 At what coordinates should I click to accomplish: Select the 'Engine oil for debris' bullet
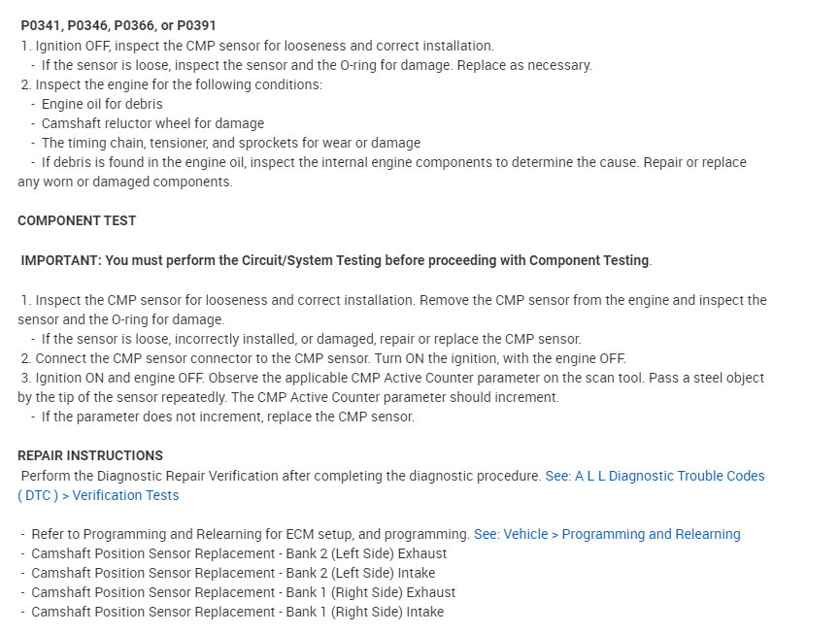tap(102, 104)
